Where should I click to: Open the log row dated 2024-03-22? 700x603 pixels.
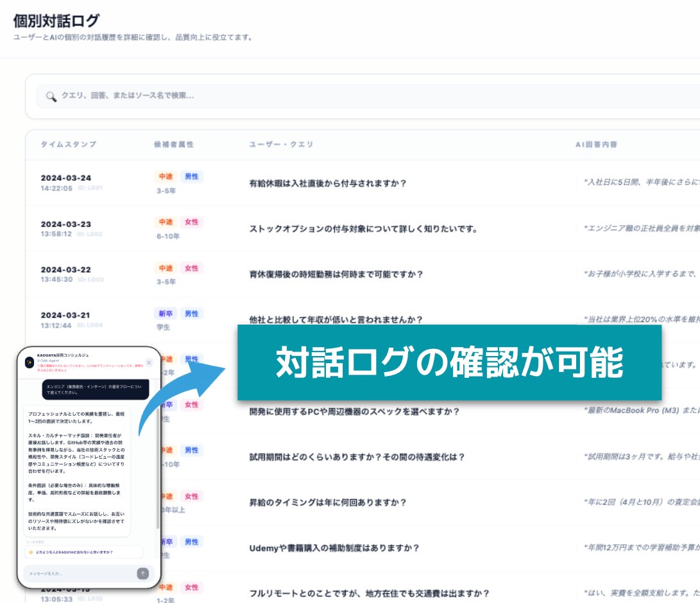tap(363, 274)
